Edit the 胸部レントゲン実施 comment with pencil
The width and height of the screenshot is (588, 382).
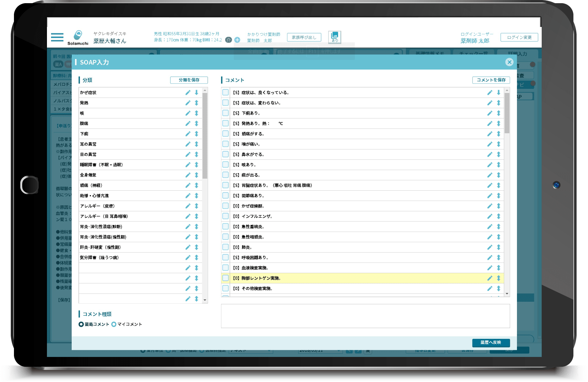tap(490, 278)
